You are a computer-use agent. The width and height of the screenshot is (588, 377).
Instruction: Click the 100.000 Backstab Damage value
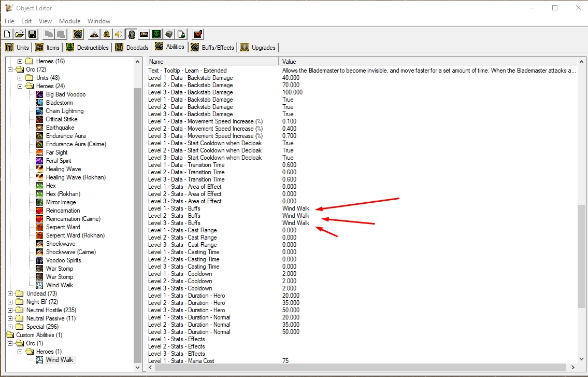[x=292, y=92]
